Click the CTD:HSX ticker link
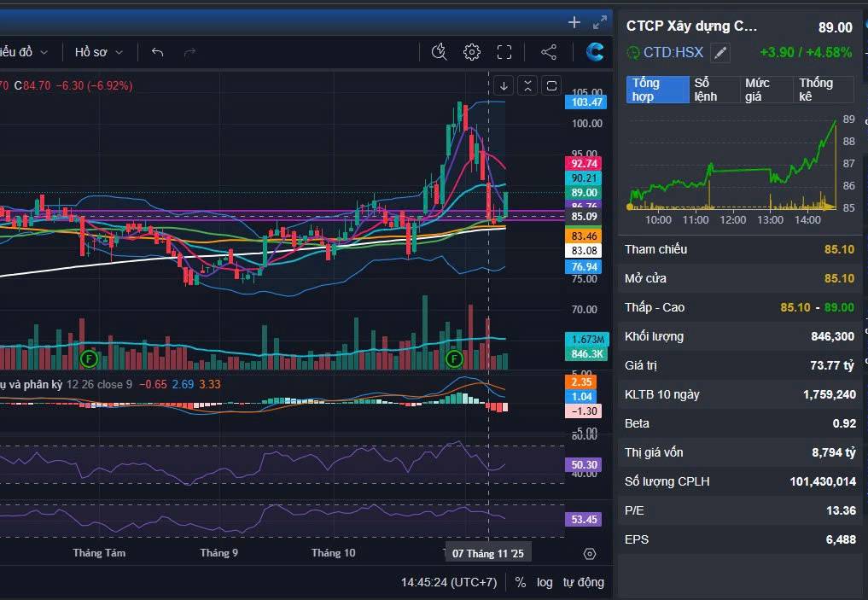This screenshot has height=600, width=868. click(673, 53)
